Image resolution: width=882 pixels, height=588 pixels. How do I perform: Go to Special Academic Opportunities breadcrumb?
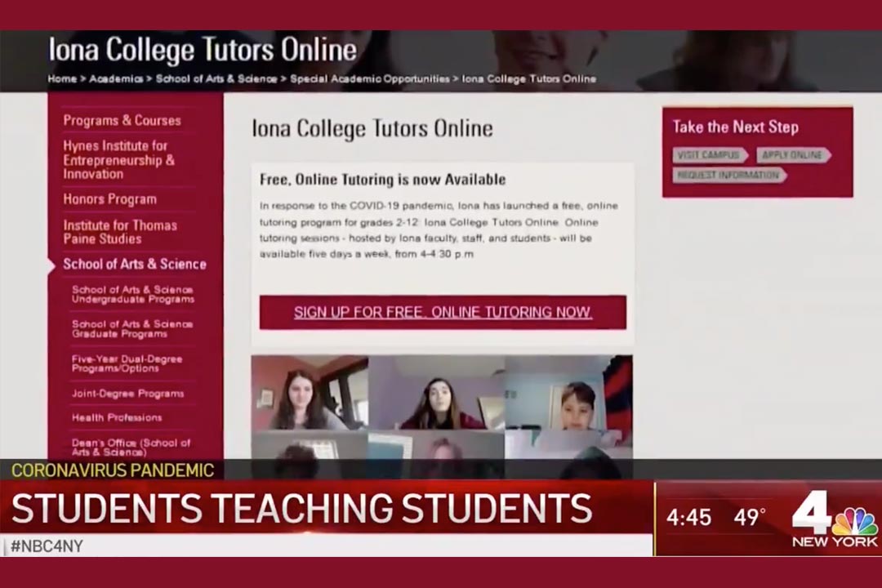click(370, 78)
